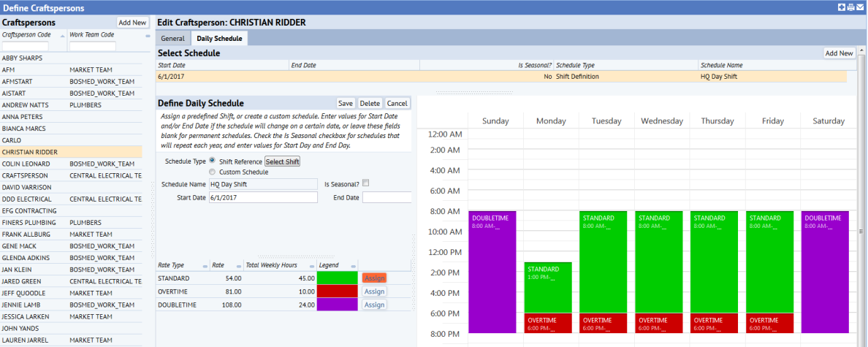
Task: Click the Start Date input field
Action: (263, 197)
